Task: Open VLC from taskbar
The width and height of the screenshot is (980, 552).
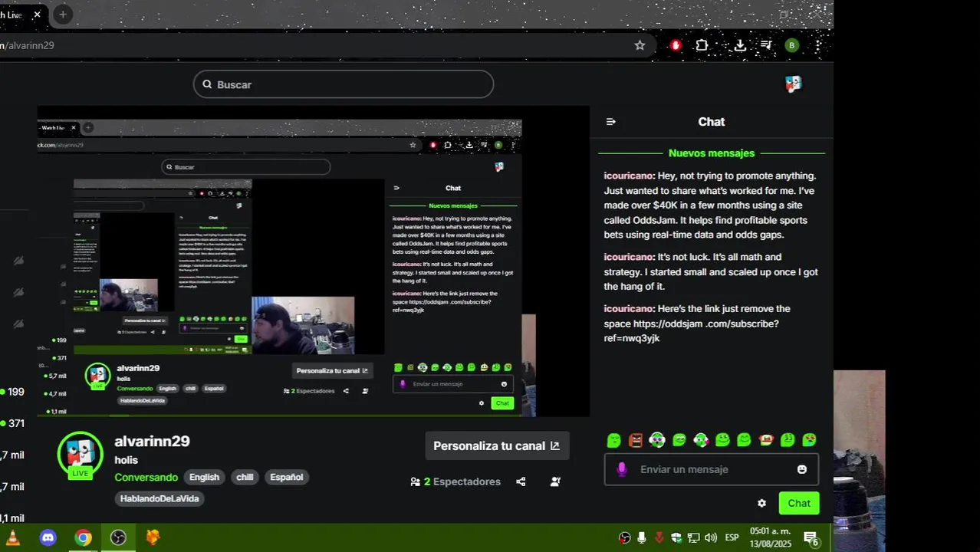Action: click(13, 538)
